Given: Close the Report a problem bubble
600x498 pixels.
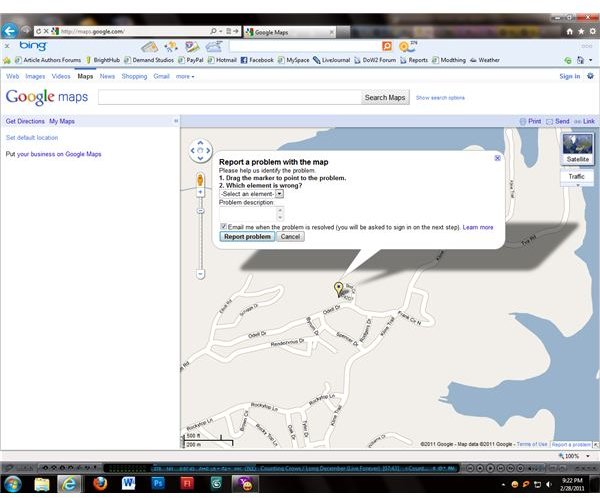Looking at the screenshot, I should (x=497, y=158).
